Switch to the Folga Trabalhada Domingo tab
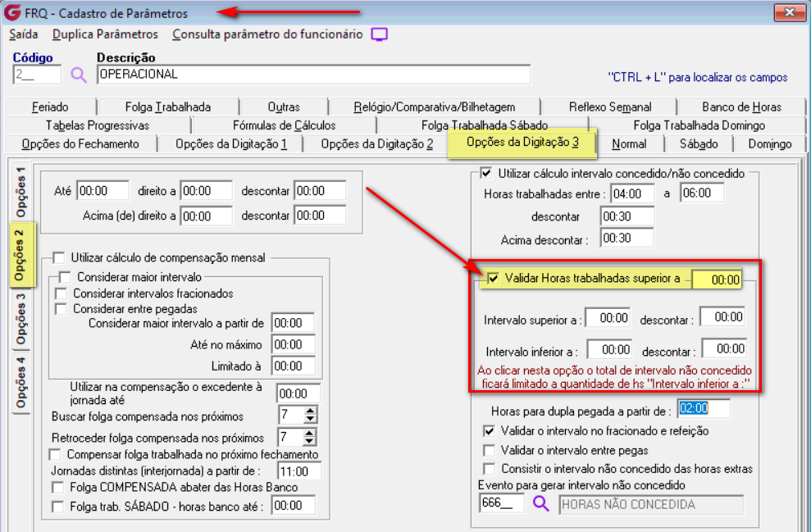Screen dimensions: 811x532 (x=699, y=125)
